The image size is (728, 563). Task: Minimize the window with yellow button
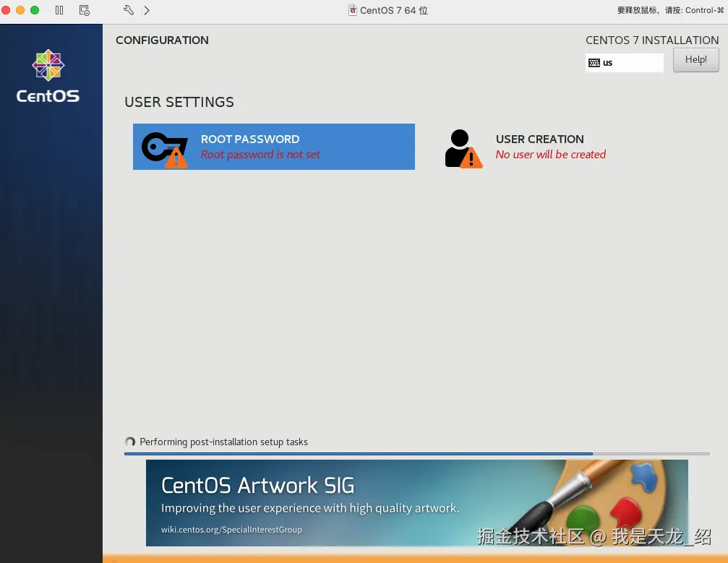(20, 10)
